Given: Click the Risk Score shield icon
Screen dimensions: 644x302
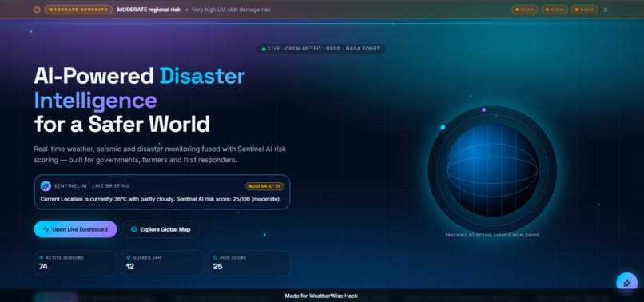Looking at the screenshot, I should (215, 257).
